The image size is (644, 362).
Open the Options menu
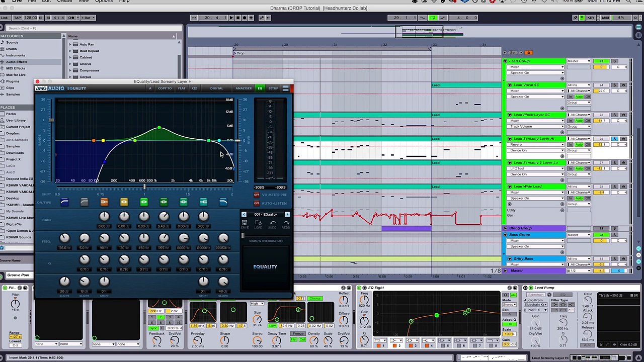point(104,2)
